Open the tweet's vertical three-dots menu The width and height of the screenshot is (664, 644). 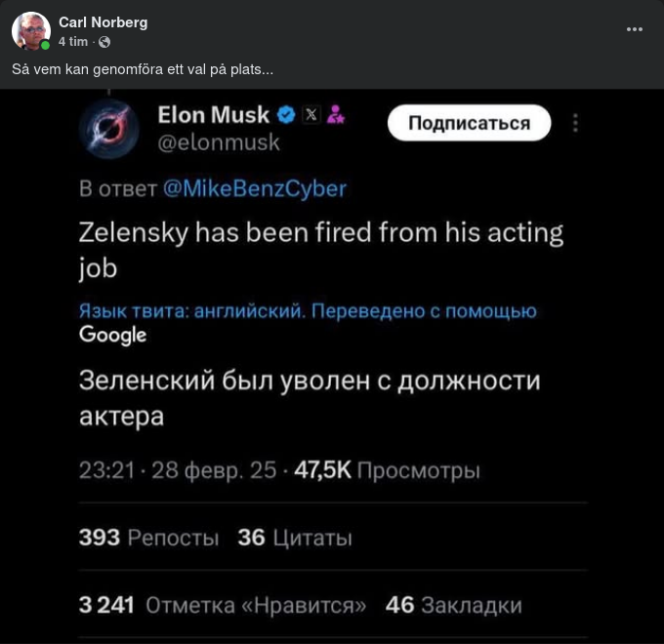pyautogui.click(x=575, y=123)
